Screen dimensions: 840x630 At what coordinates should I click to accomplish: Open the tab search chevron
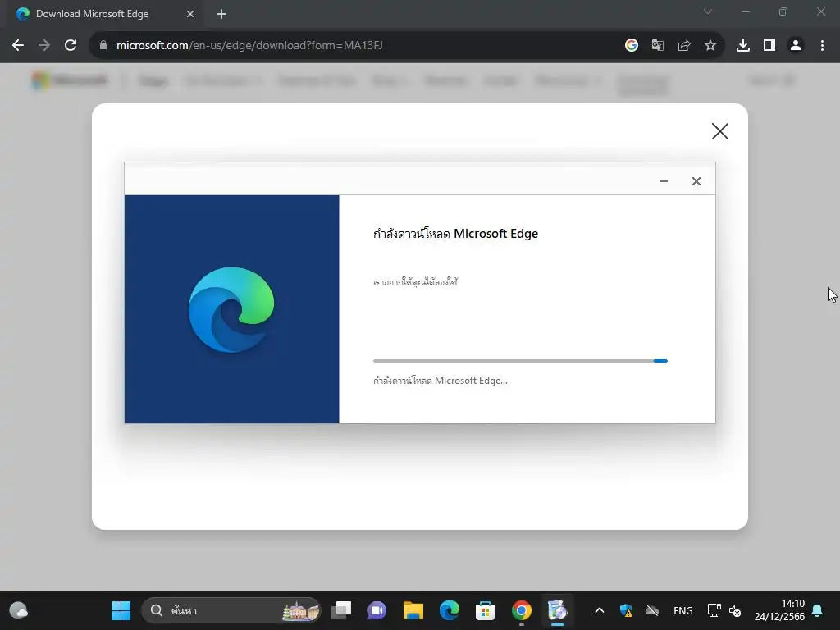(708, 11)
